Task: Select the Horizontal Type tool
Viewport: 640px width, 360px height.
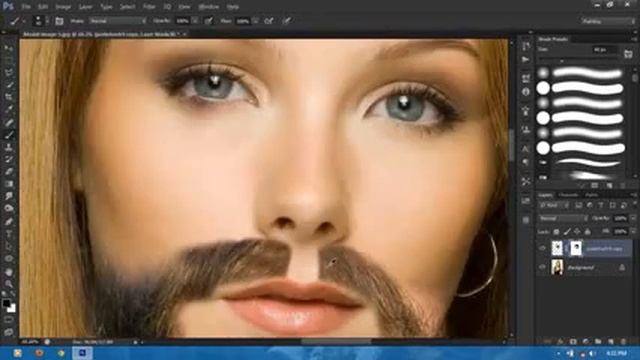Action: pos(9,234)
